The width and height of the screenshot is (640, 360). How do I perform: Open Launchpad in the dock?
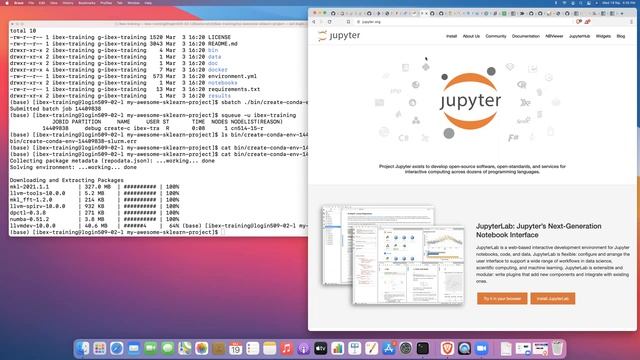(100, 349)
